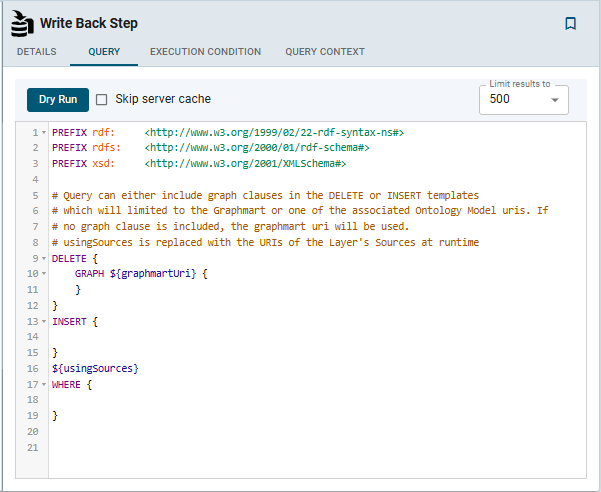Collapse the PREFIX block at line 1
This screenshot has height=492, width=601.
[x=44, y=132]
